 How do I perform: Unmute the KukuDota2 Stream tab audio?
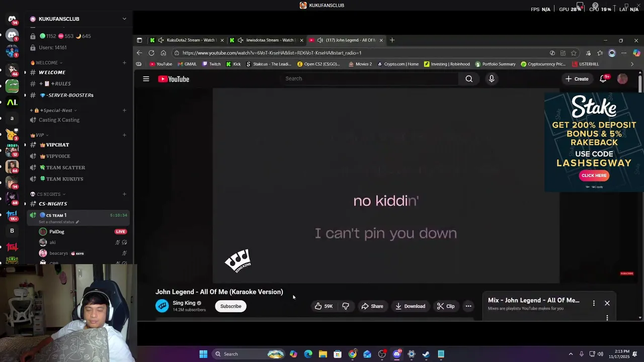pyautogui.click(x=160, y=40)
